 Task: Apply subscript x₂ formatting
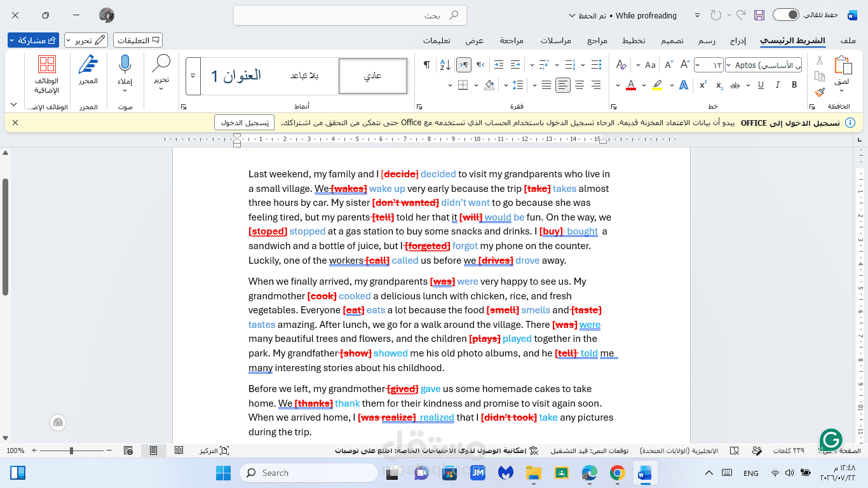pos(719,85)
